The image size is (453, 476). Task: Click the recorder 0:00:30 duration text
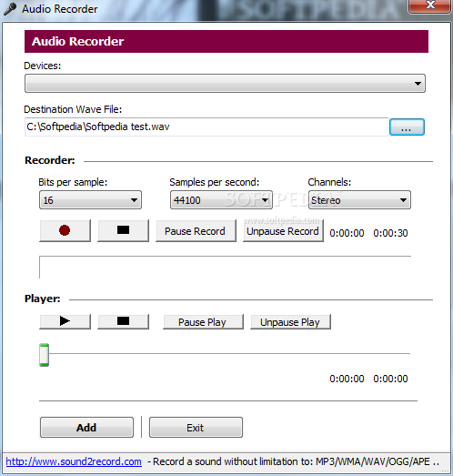click(x=390, y=233)
